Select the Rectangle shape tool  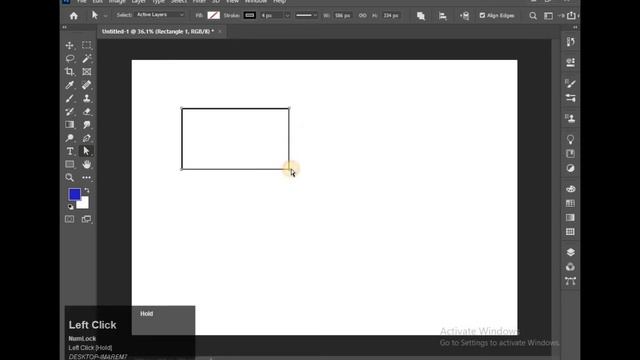point(70,164)
